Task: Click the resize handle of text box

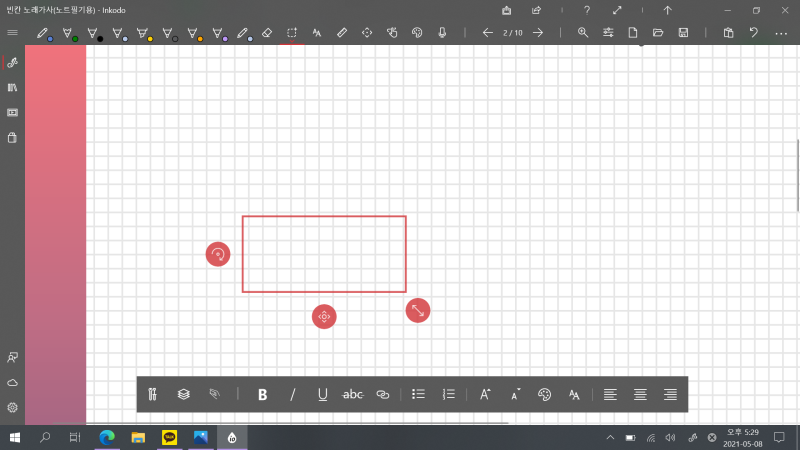Action: point(418,310)
